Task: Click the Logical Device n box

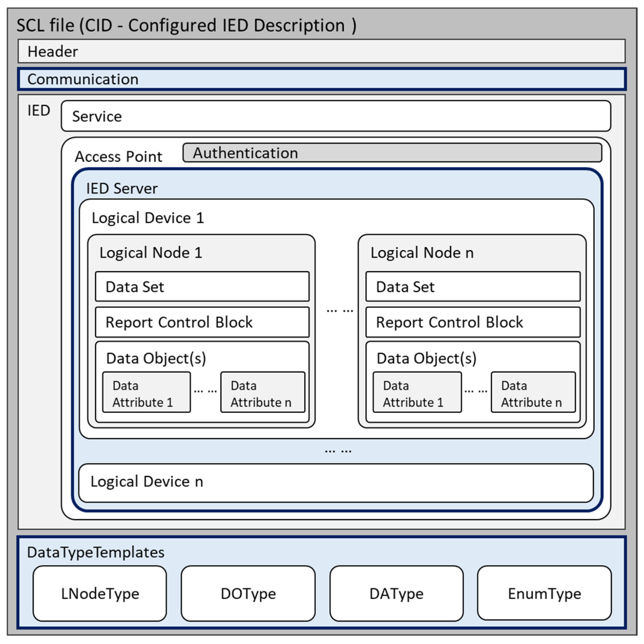Action: click(x=336, y=483)
